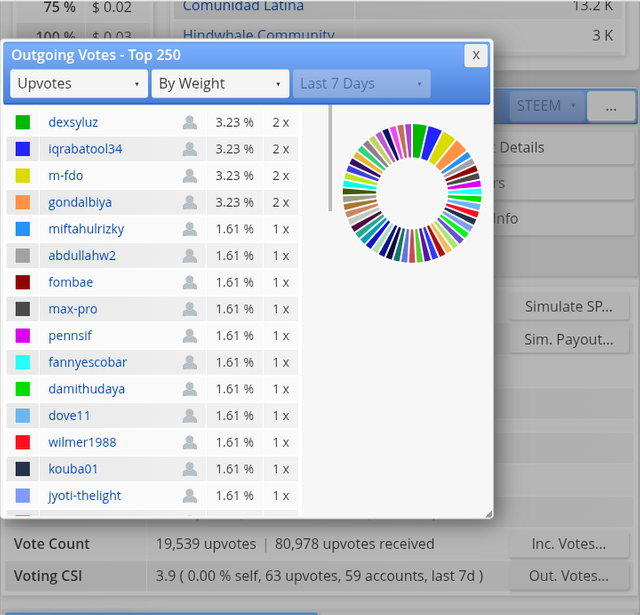Select the profile icon beside damithudaya
The width and height of the screenshot is (640, 615).
190,389
